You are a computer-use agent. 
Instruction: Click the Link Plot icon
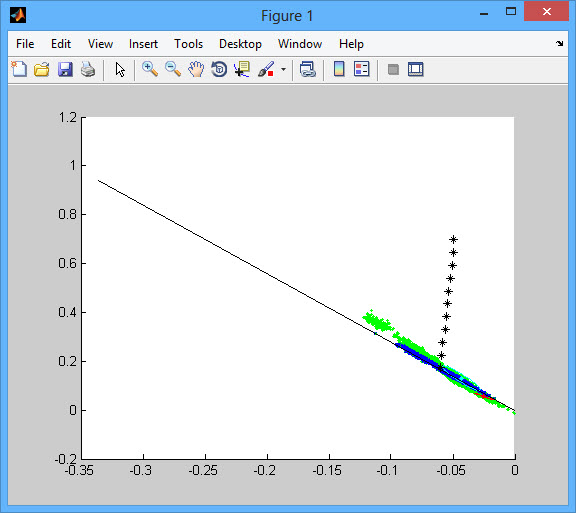(307, 69)
